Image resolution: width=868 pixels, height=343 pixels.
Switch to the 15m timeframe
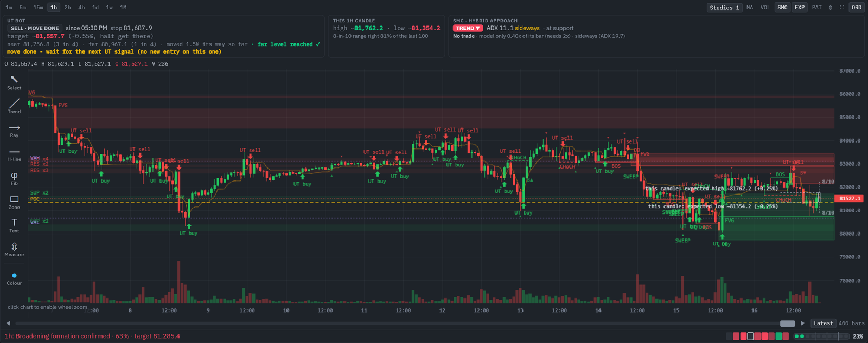[38, 8]
